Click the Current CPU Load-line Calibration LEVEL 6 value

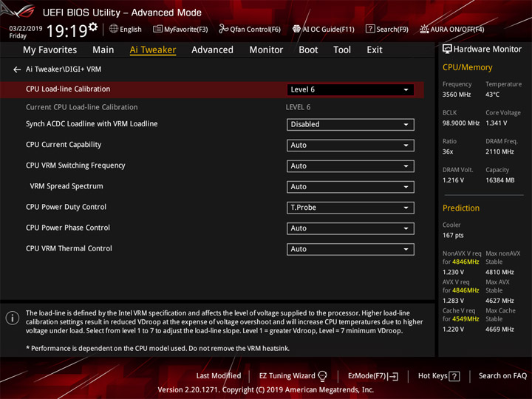(298, 107)
